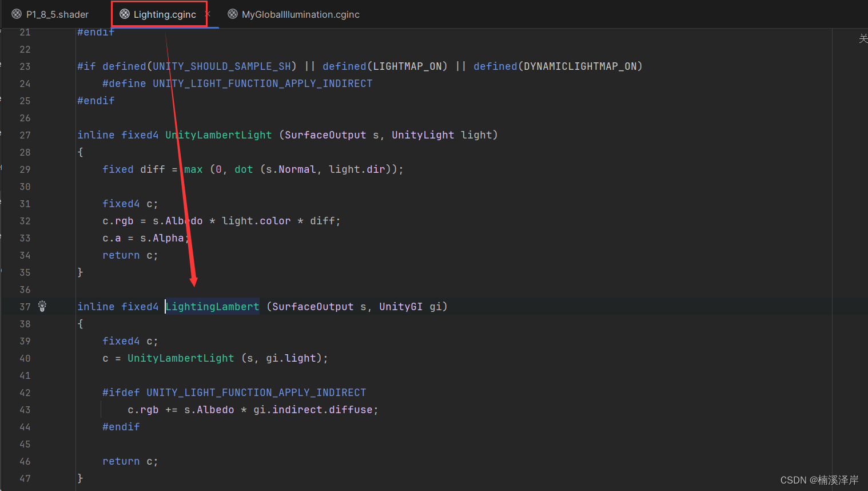Click the #endif directive on line 25
Viewport: 868px width, 491px height.
(96, 101)
